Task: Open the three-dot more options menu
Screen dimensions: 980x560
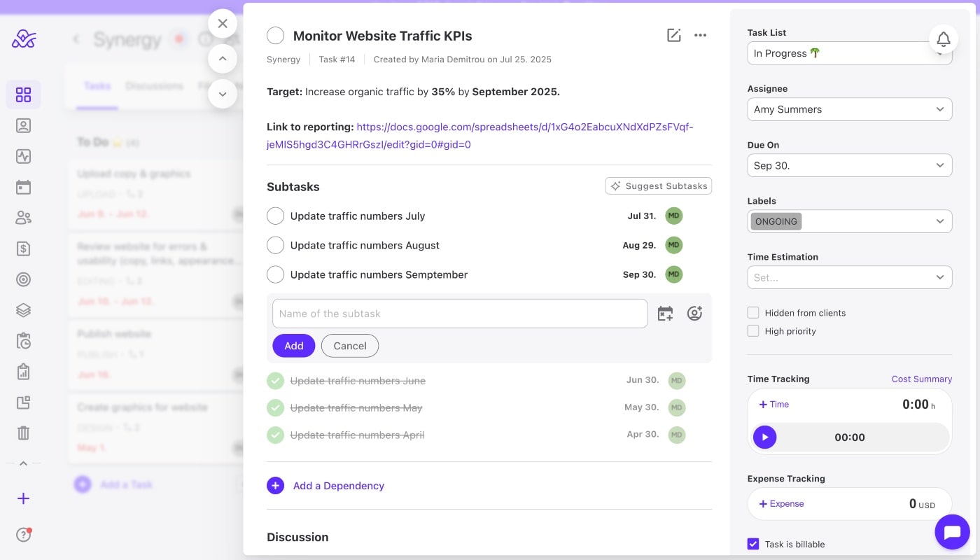Action: [x=700, y=36]
